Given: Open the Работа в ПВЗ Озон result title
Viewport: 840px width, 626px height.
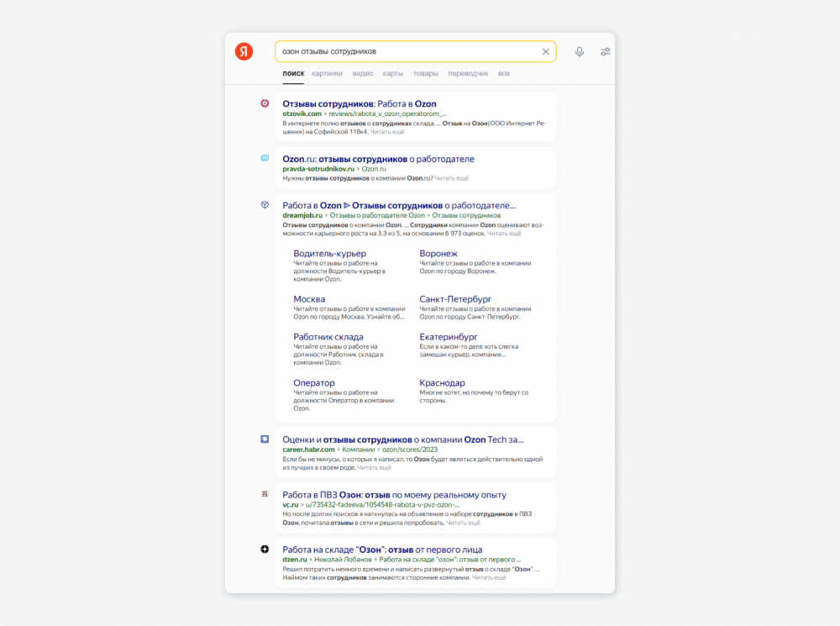Looking at the screenshot, I should (x=394, y=495).
